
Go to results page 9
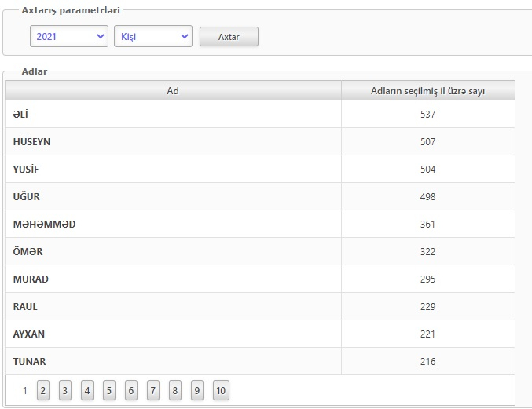click(197, 390)
